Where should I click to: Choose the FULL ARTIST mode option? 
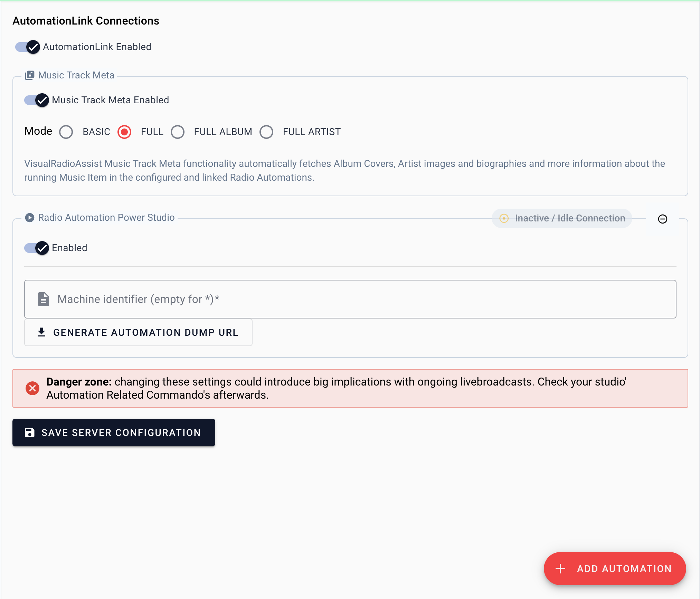pos(266,132)
